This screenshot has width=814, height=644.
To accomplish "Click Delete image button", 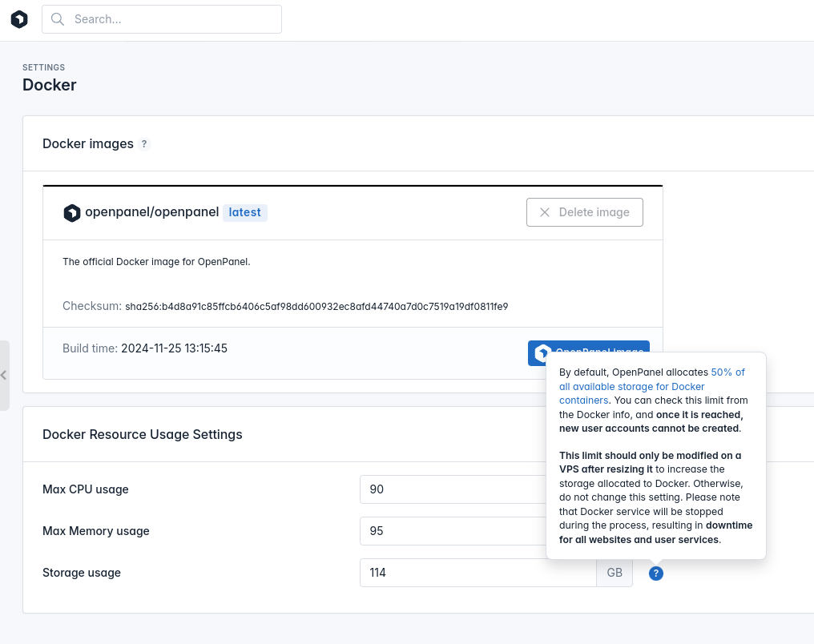I will click(585, 212).
